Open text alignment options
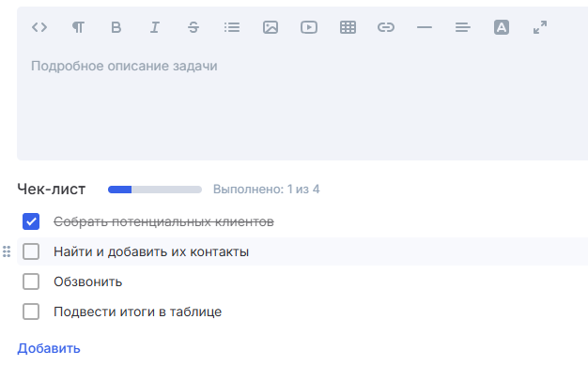 pyautogui.click(x=463, y=27)
